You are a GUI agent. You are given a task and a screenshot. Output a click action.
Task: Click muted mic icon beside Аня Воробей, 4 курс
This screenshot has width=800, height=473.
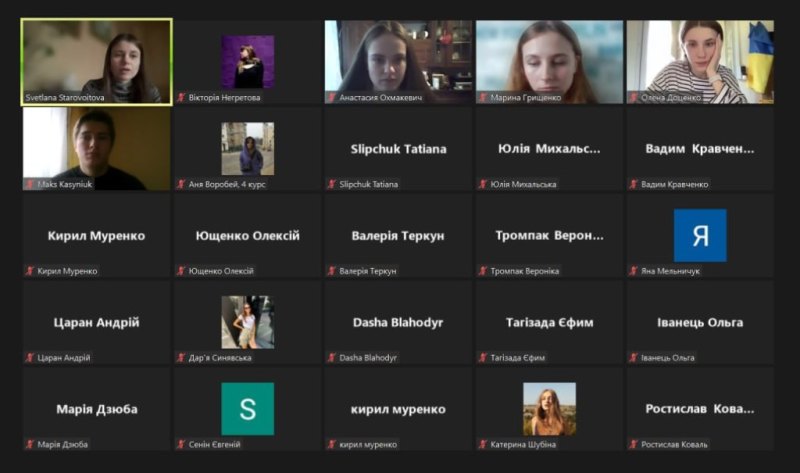point(181,184)
